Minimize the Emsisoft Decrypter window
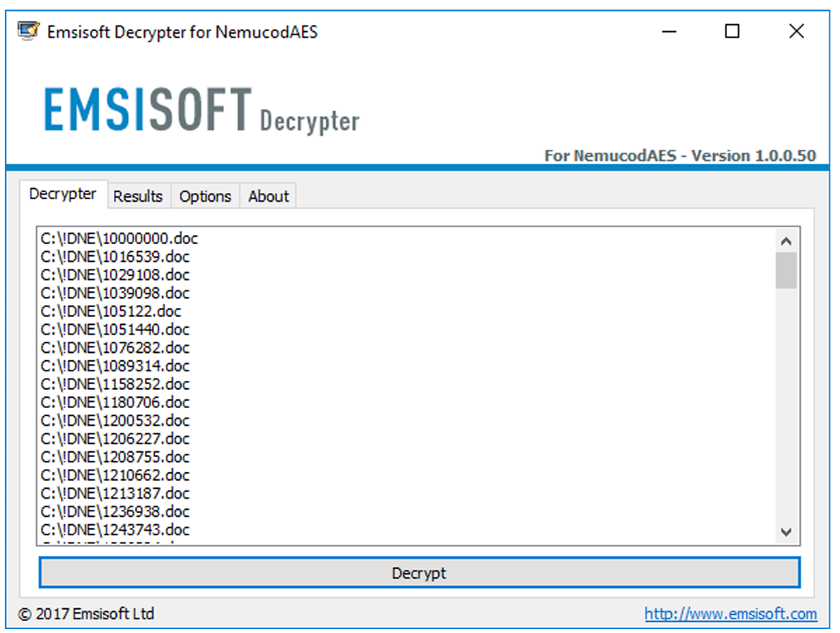This screenshot has width=840, height=633. pyautogui.click(x=669, y=31)
